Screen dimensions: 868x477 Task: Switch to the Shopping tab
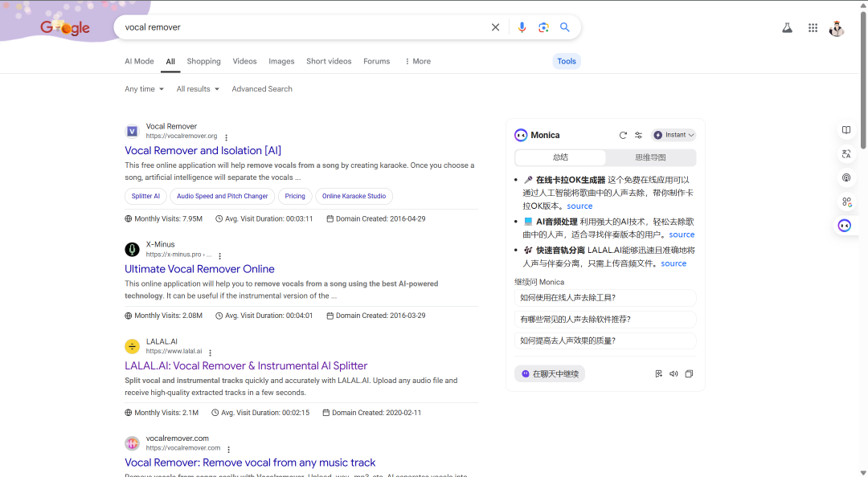(x=203, y=61)
